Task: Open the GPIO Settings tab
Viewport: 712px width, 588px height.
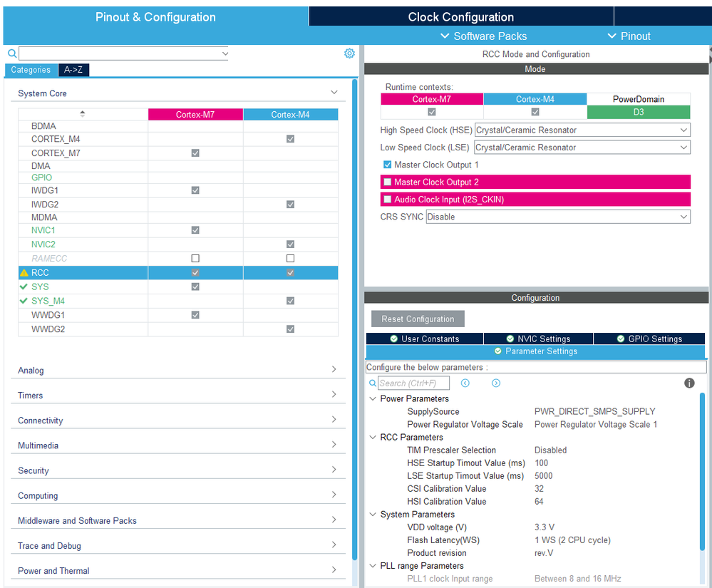Action: 649,339
